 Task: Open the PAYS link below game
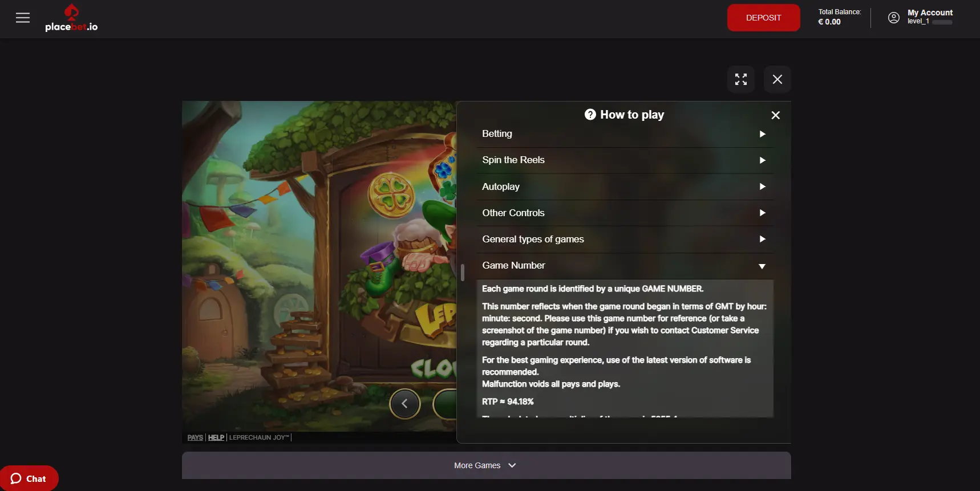tap(195, 437)
